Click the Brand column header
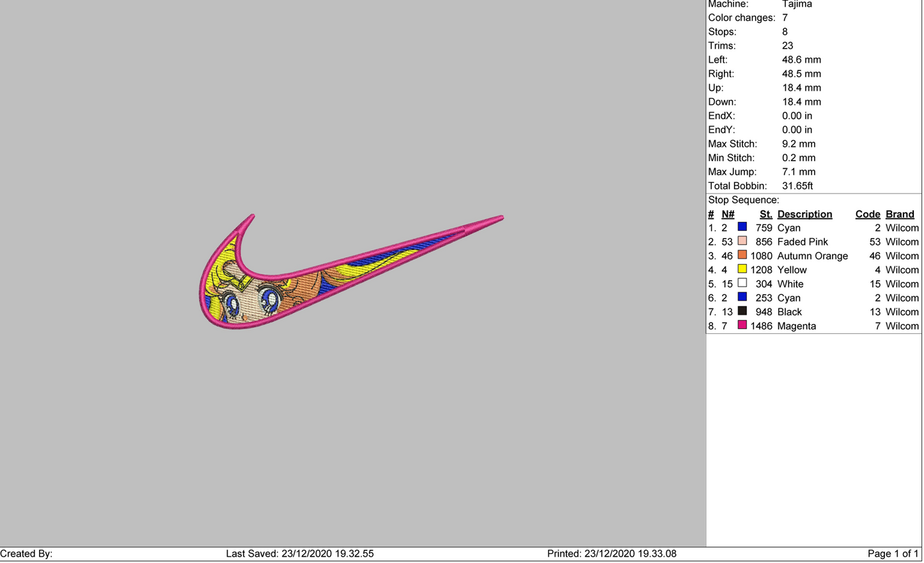Image resolution: width=924 pixels, height=563 pixels. click(900, 214)
